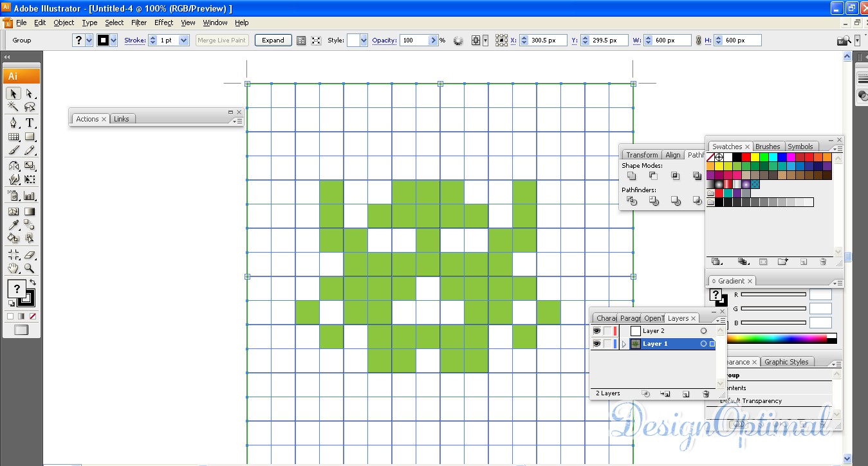This screenshot has width=868, height=466.
Task: Toggle lock box for Layer 2
Action: tap(607, 331)
